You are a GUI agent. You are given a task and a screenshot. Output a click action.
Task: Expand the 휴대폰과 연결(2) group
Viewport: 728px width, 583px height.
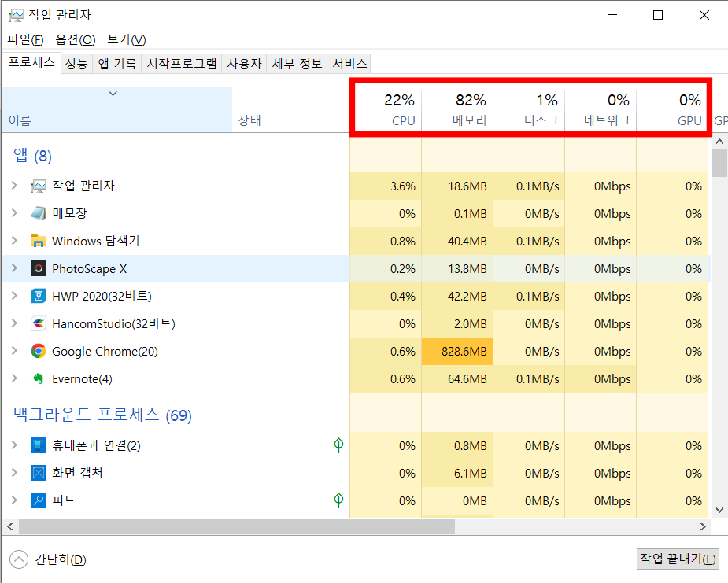(x=14, y=445)
